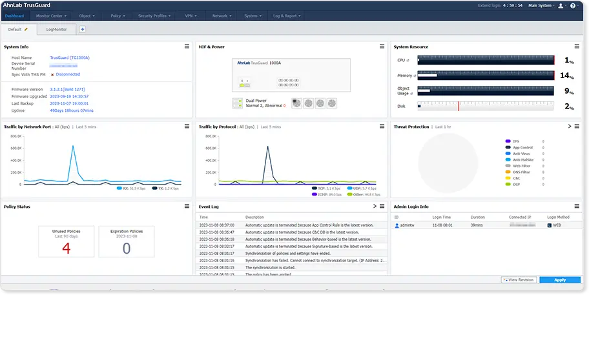Open the Monitor Center dropdown menu
Viewport: 589px width, 364px height.
pyautogui.click(x=51, y=15)
